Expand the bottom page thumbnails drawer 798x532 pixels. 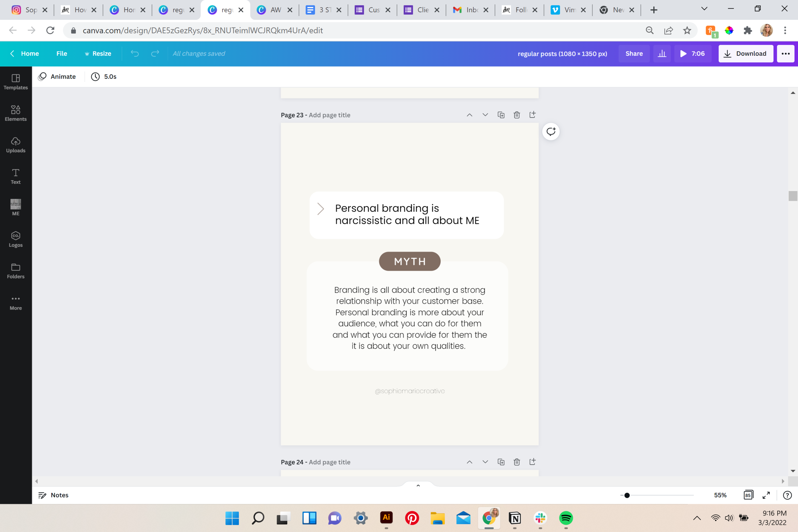click(x=418, y=485)
